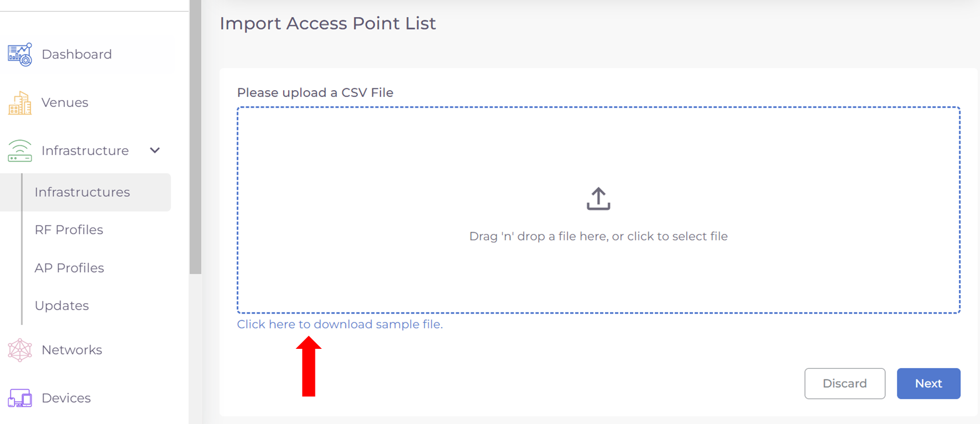Click the Dashboard chart icon
The width and height of the screenshot is (980, 424).
(x=20, y=54)
